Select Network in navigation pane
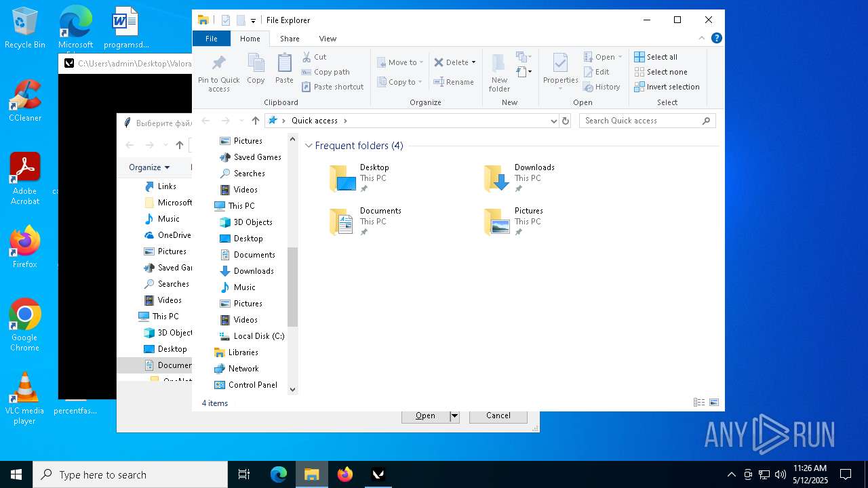This screenshot has width=868, height=488. pyautogui.click(x=237, y=369)
